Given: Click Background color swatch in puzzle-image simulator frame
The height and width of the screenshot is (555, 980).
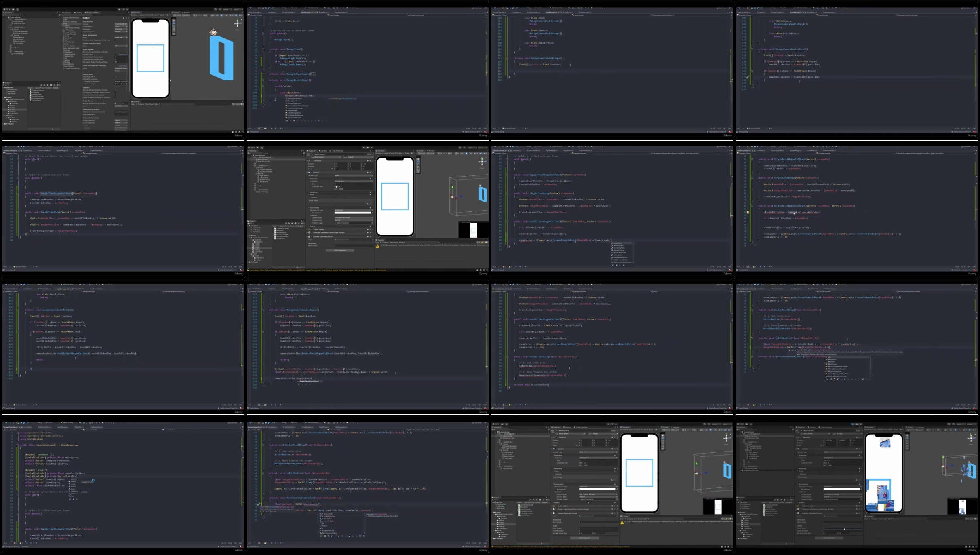Looking at the screenshot, I should pyautogui.click(x=842, y=489).
